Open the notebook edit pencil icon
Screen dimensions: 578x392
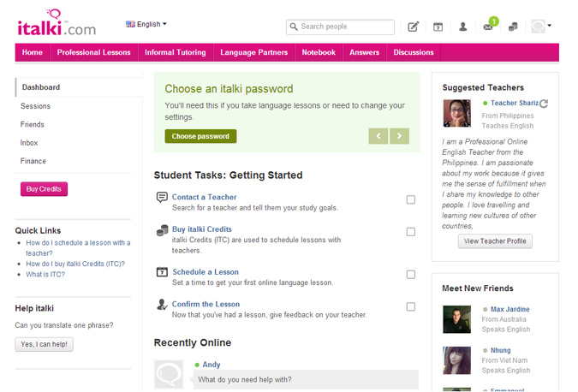[x=413, y=27]
